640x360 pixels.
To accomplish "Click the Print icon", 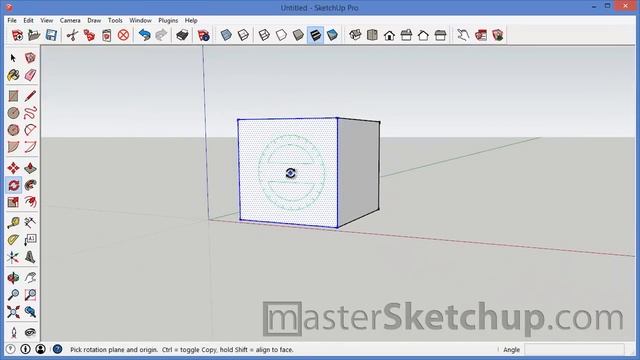I will (182, 35).
